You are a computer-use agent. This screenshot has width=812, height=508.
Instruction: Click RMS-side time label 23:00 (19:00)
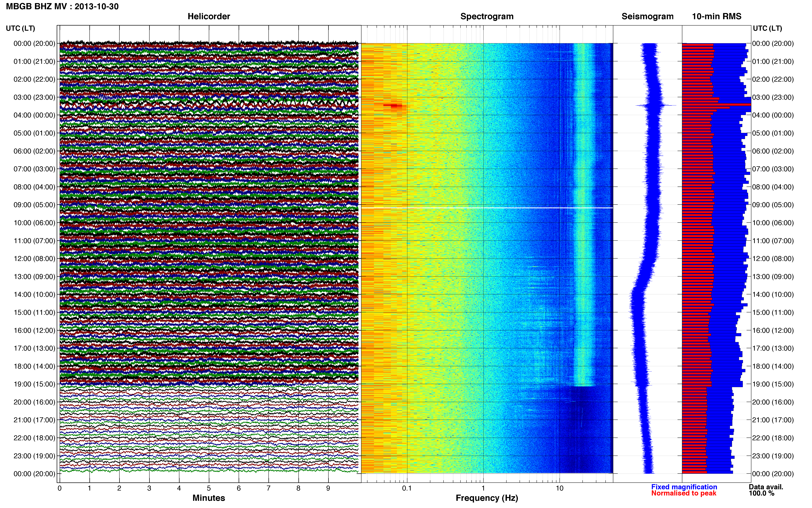[x=773, y=456]
